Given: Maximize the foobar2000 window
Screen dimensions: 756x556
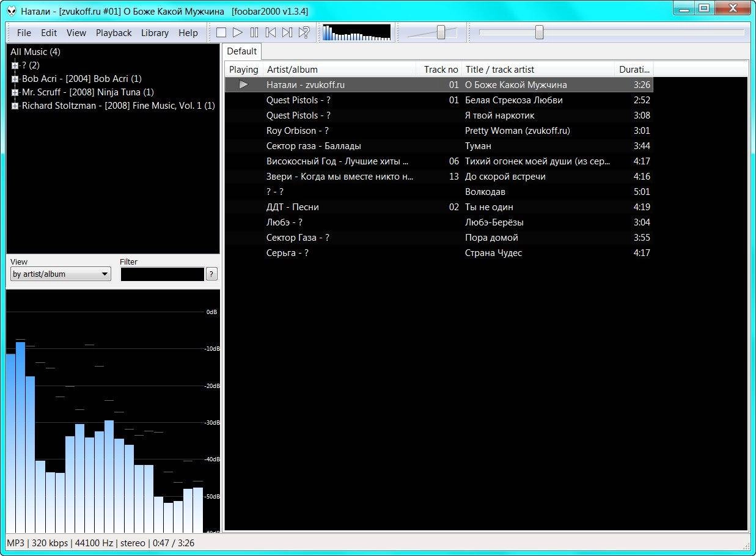Looking at the screenshot, I should coord(703,8).
